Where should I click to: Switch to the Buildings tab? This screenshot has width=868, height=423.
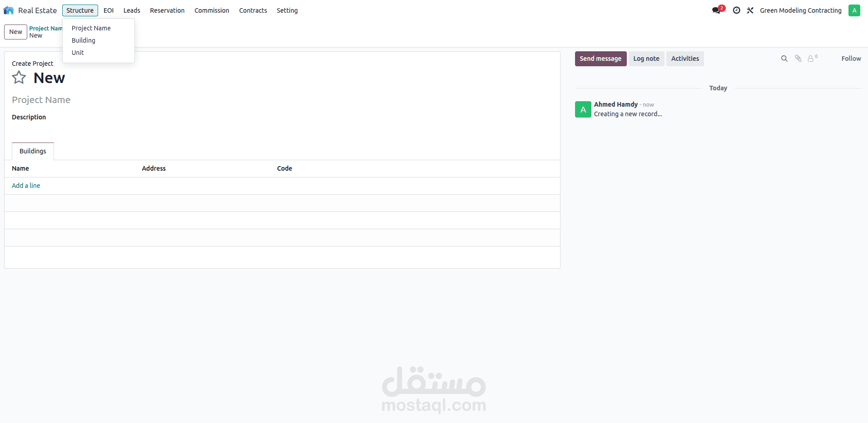pyautogui.click(x=33, y=151)
